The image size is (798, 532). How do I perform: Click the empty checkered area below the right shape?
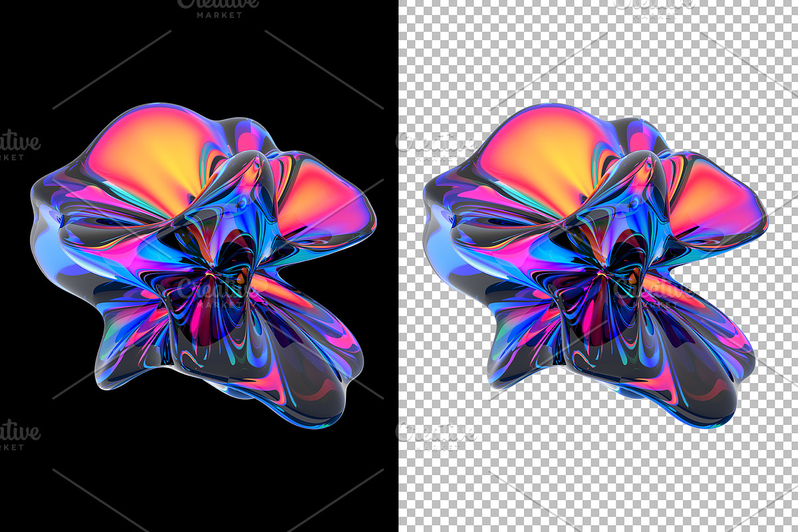(598, 479)
